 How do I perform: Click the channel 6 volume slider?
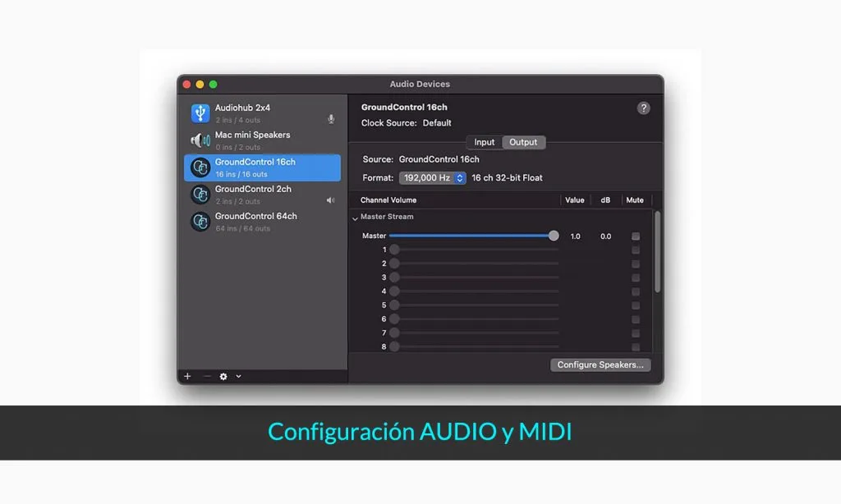click(x=474, y=319)
